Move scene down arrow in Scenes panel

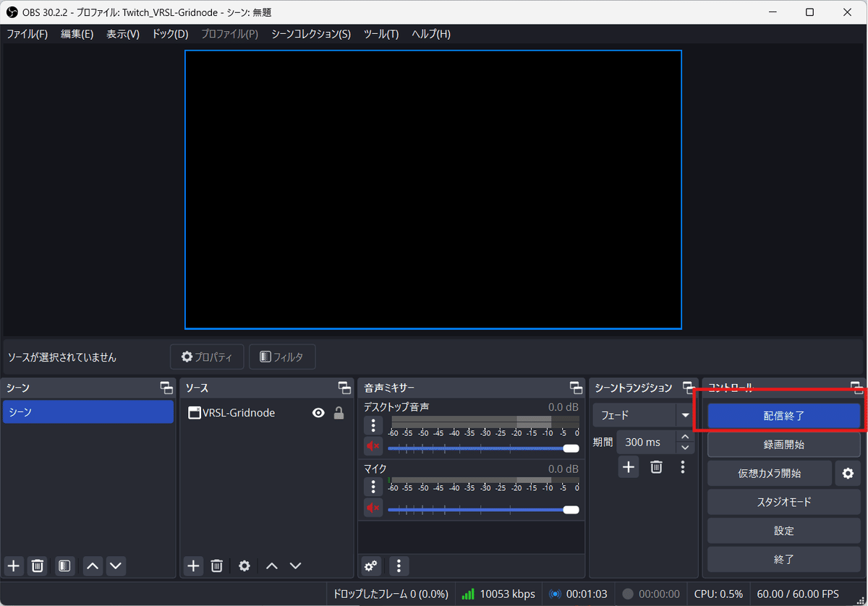[x=116, y=566]
